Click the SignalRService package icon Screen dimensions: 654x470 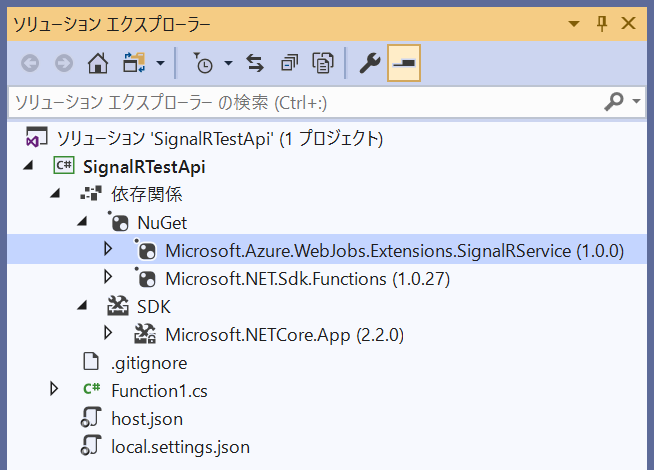point(145,249)
